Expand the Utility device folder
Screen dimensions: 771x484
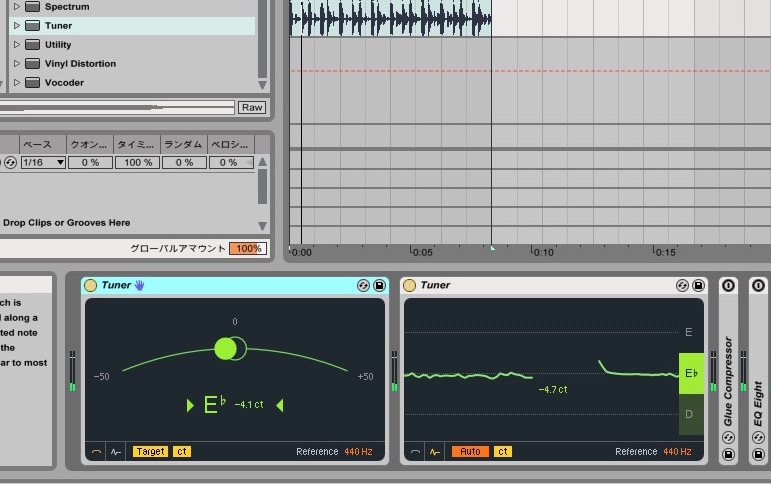point(17,44)
